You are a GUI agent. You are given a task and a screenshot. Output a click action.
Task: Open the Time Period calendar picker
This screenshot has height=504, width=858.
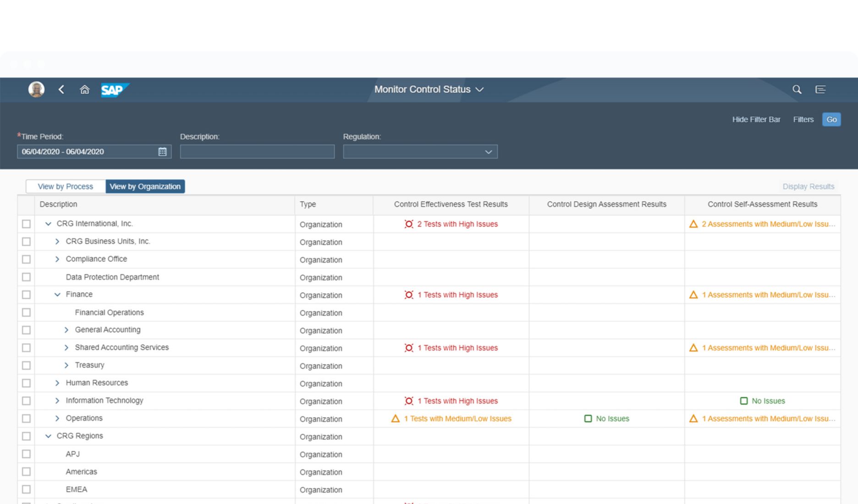pyautogui.click(x=162, y=152)
